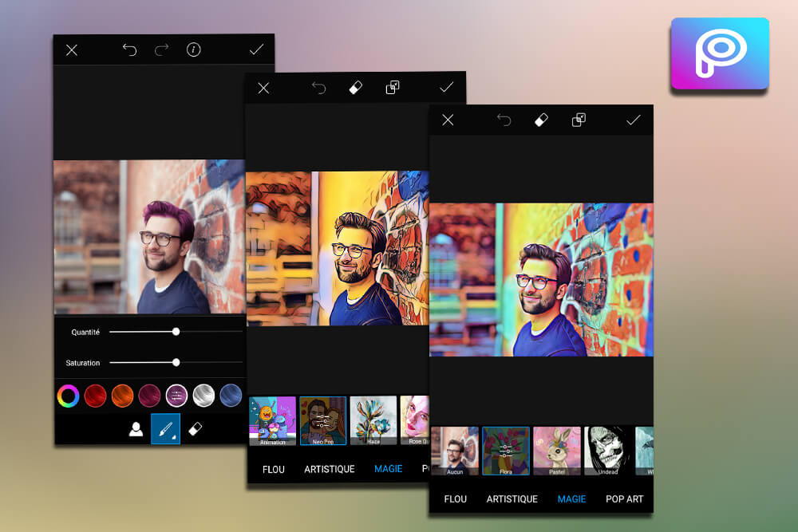This screenshot has height=532, width=798.
Task: Click the info icon in hair color editor
Action: click(x=193, y=50)
